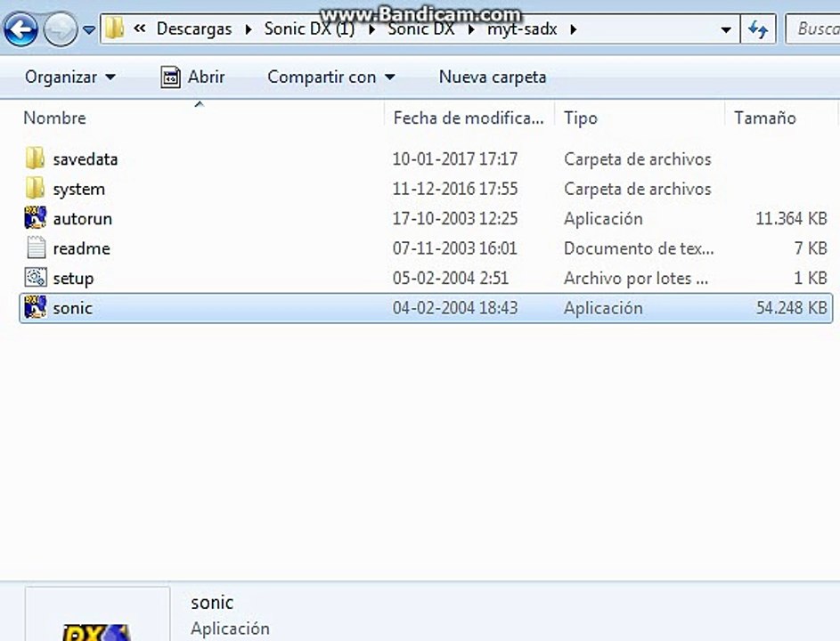Image resolution: width=840 pixels, height=641 pixels.
Task: Click date 04-02-2004 18:43 cell
Action: 455,308
